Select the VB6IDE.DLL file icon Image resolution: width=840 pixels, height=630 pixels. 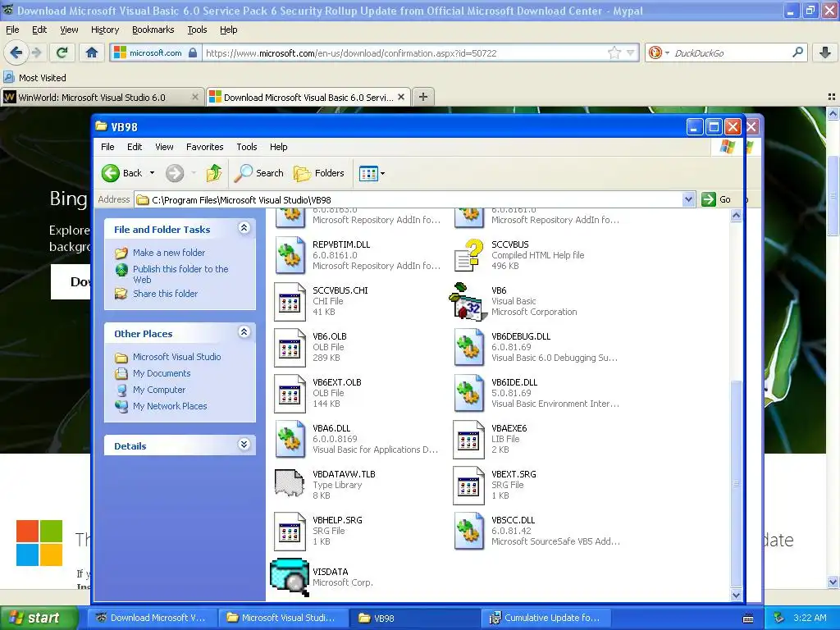tap(468, 393)
